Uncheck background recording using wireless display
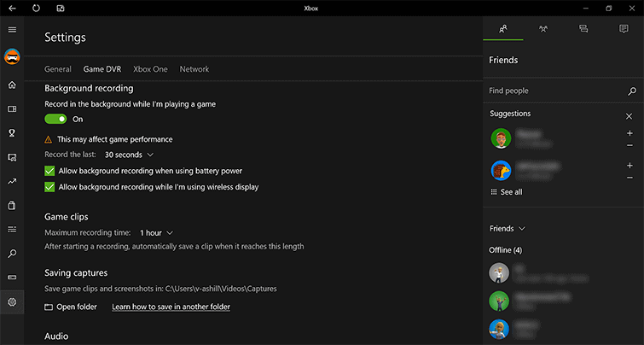The height and width of the screenshot is (345, 644). pos(49,187)
